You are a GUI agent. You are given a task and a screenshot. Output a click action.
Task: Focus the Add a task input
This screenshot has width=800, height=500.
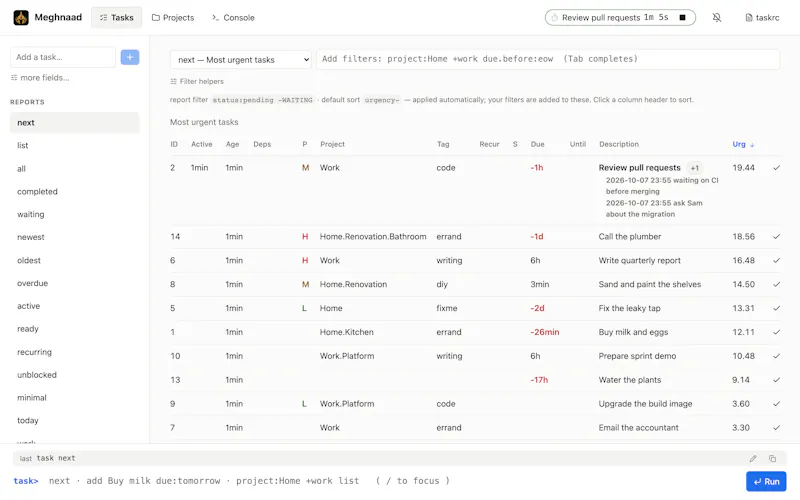pyautogui.click(x=63, y=57)
